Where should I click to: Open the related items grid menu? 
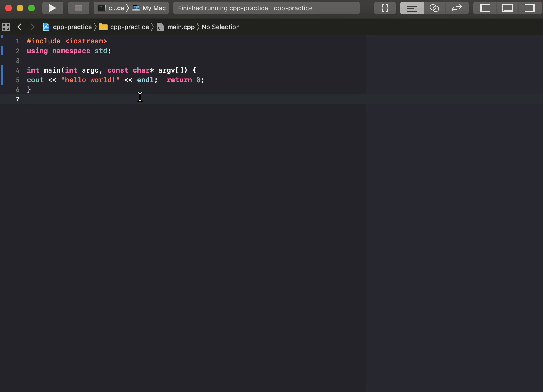(6, 27)
